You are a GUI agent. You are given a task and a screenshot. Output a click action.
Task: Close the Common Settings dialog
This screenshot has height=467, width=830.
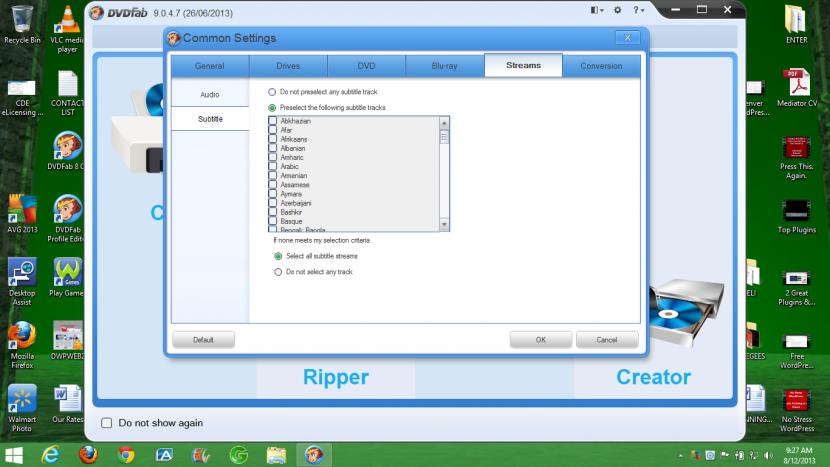[x=628, y=38]
